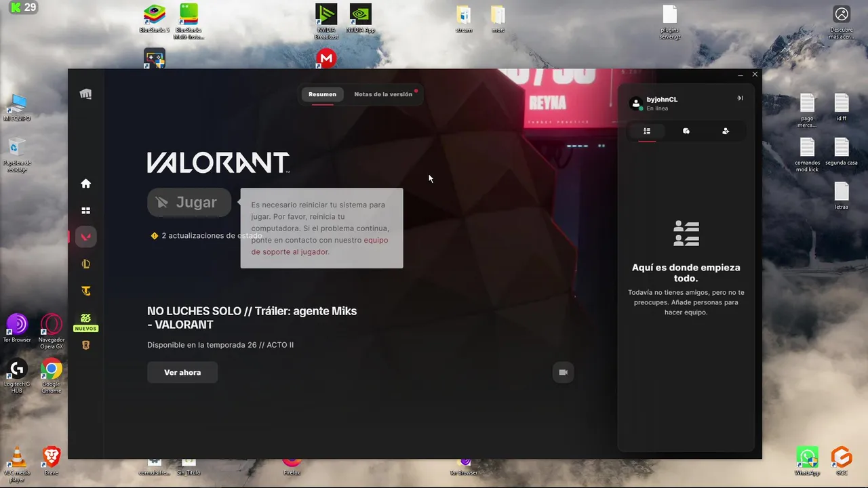Open segunda casa text file
The image size is (868, 488).
pyautogui.click(x=842, y=152)
